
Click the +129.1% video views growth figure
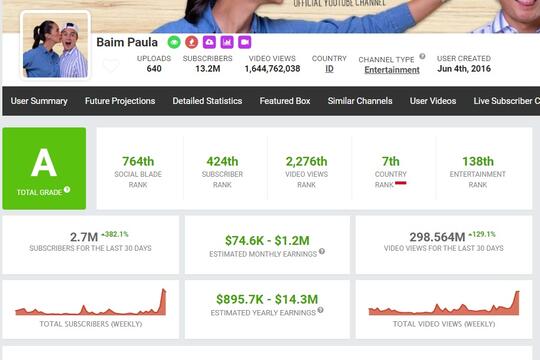click(x=482, y=234)
